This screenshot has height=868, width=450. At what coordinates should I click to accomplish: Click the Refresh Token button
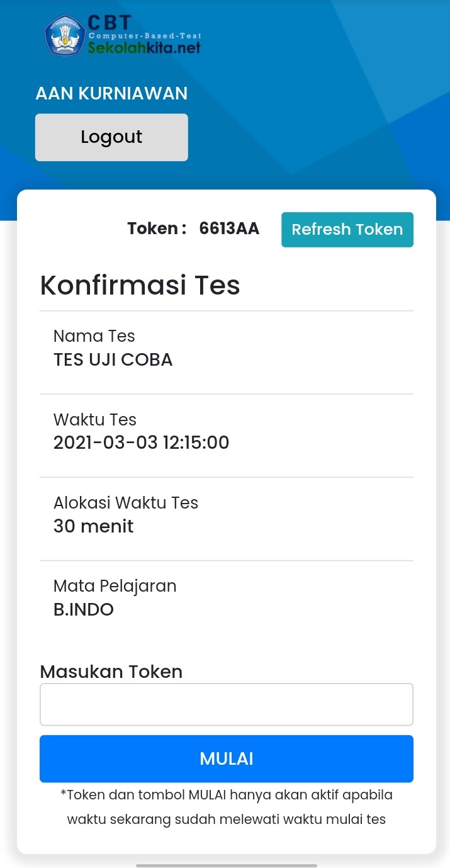(347, 230)
